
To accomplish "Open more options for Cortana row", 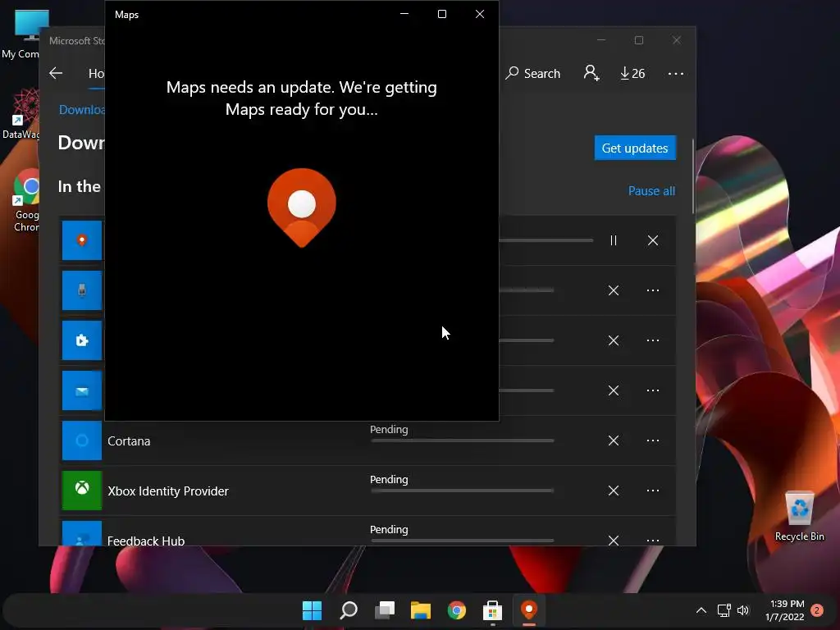I will tap(652, 441).
